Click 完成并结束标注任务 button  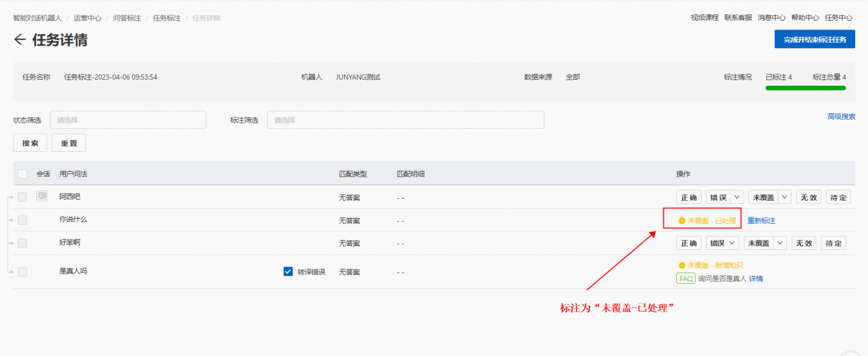(x=815, y=39)
